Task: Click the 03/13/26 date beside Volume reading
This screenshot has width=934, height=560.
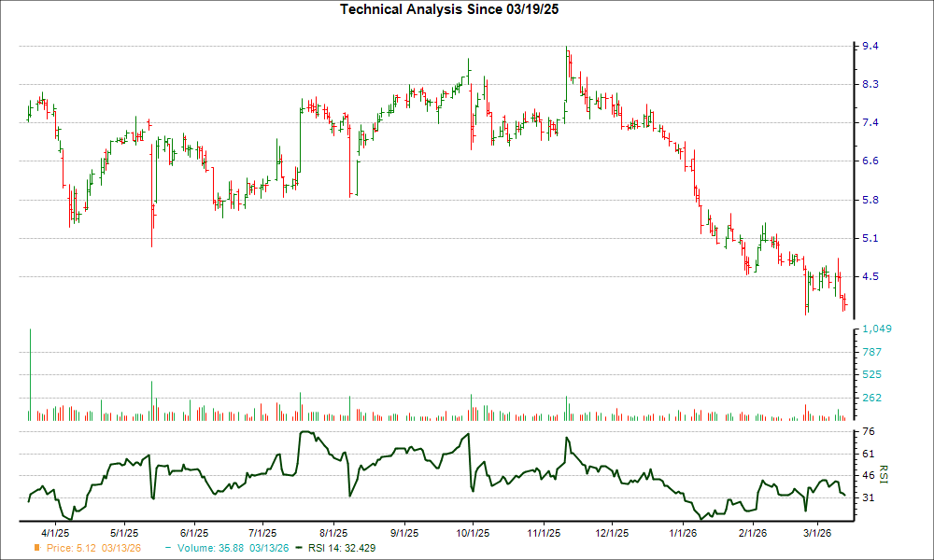Action: click(x=267, y=550)
